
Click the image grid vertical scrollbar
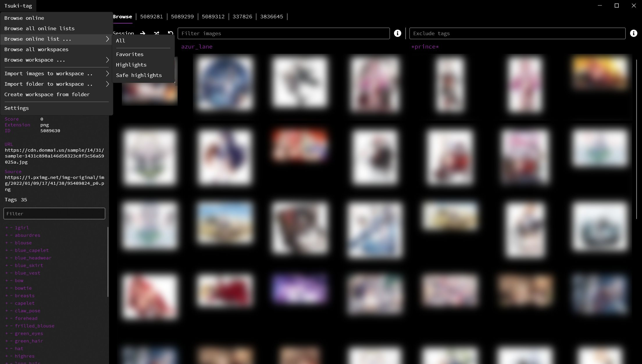(x=636, y=139)
